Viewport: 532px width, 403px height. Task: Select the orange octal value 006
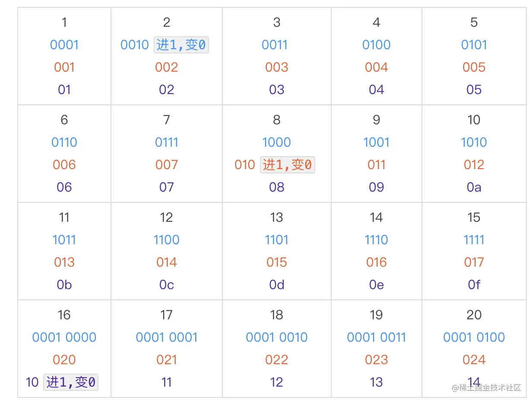pos(64,165)
